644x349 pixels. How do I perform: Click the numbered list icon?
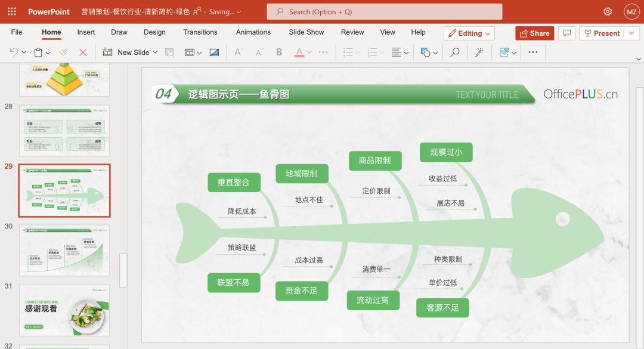pos(373,52)
